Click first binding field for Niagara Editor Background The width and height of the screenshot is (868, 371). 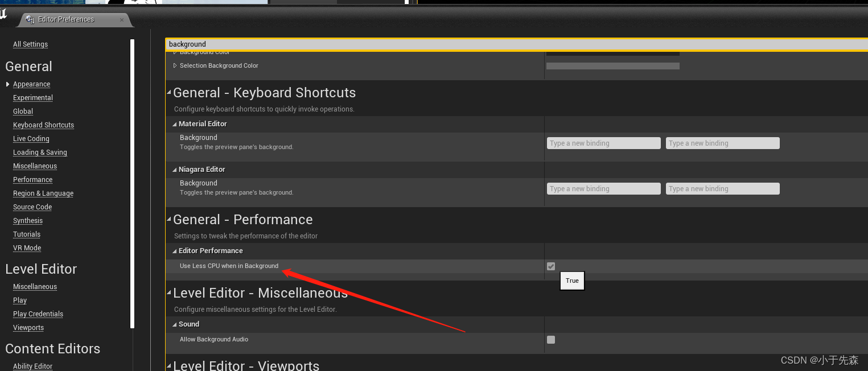tap(603, 189)
